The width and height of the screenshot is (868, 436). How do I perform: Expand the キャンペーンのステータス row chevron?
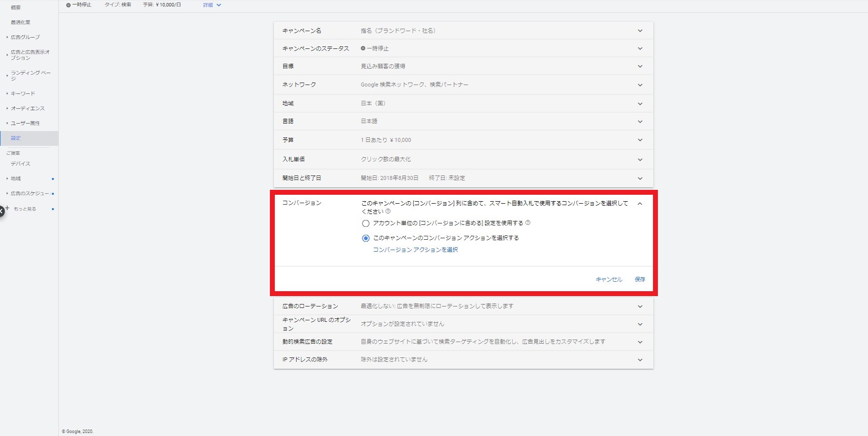tap(640, 48)
